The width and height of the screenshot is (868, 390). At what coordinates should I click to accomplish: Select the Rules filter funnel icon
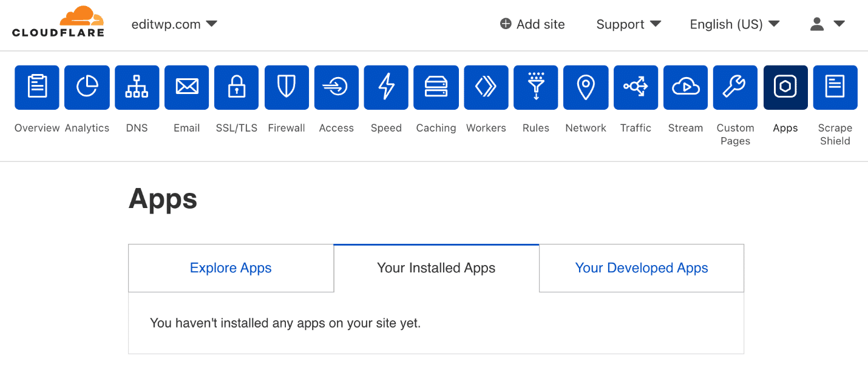coord(535,87)
